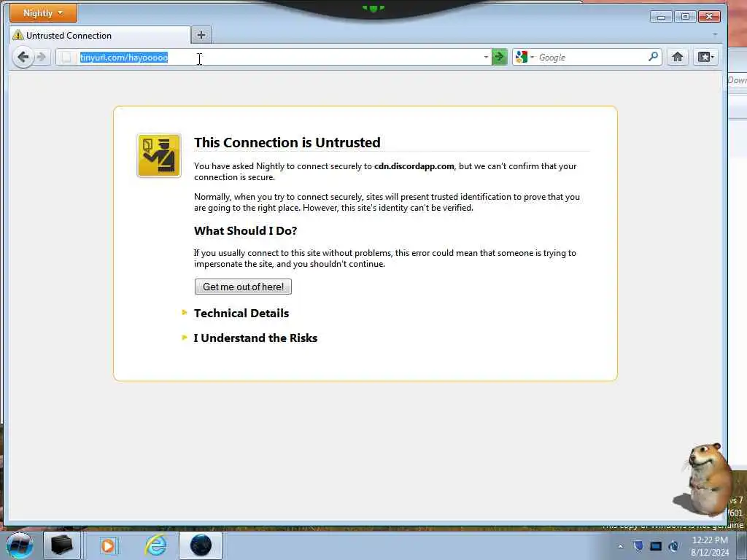747x560 pixels.
Task: Open the list all tabs dropdown
Action: click(x=715, y=35)
